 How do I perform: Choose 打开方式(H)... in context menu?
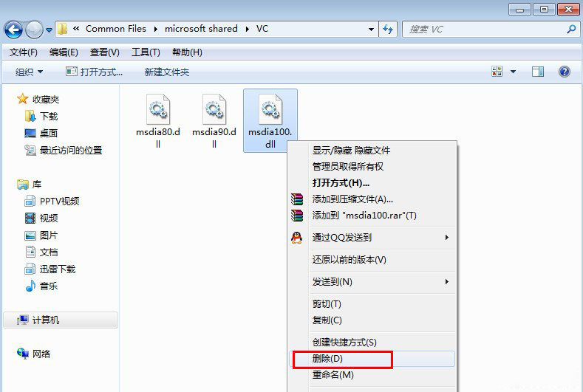pyautogui.click(x=341, y=183)
